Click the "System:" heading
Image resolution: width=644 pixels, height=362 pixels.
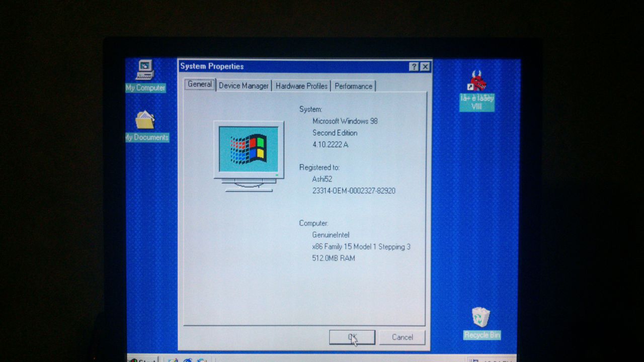pyautogui.click(x=310, y=109)
